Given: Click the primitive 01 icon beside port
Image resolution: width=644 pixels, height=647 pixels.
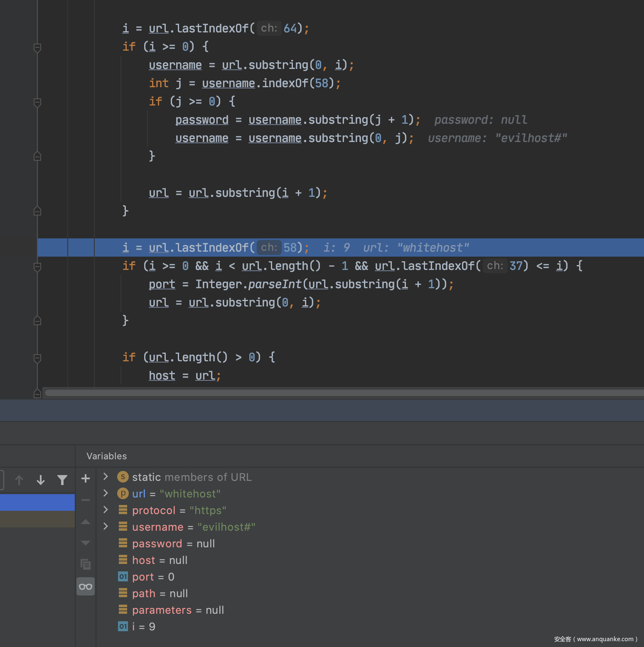Looking at the screenshot, I should (123, 576).
